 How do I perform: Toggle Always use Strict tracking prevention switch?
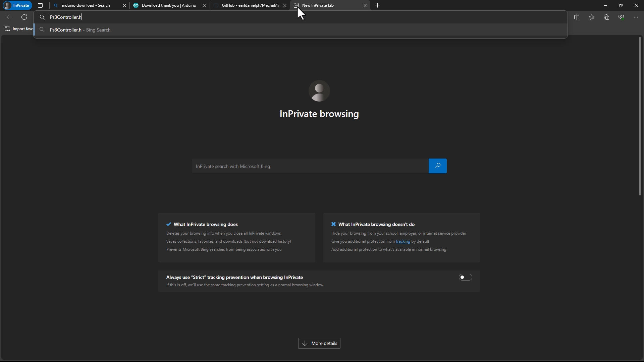coord(465,277)
